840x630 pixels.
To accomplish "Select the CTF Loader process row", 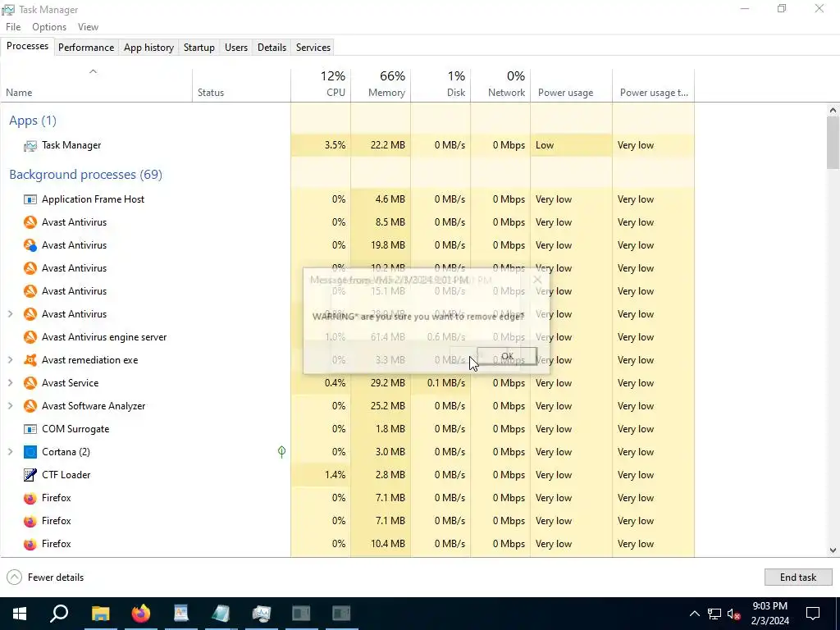I will pyautogui.click(x=348, y=475).
